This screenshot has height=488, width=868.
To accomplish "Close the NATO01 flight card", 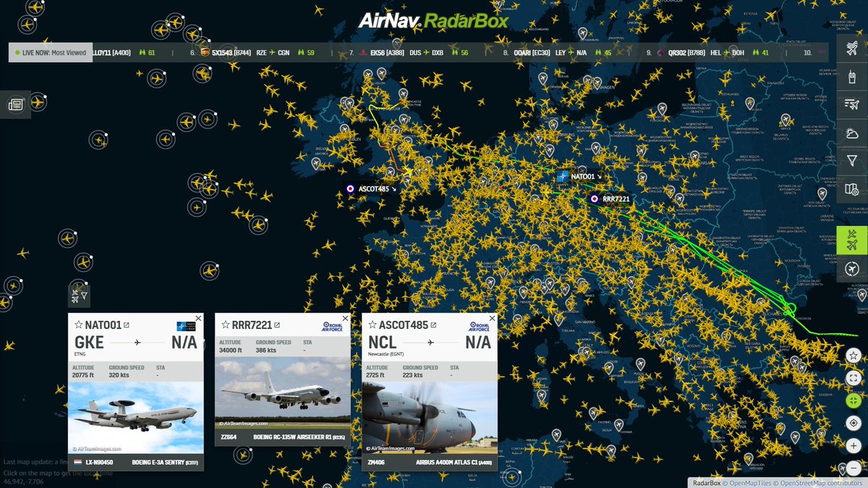I will coord(198,318).
